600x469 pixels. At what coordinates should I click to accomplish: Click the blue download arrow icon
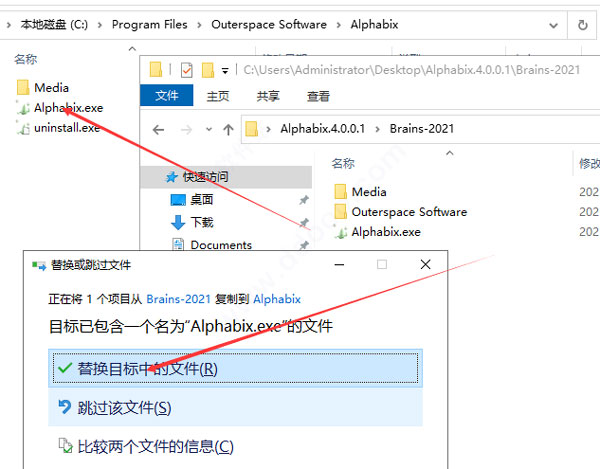point(178,222)
